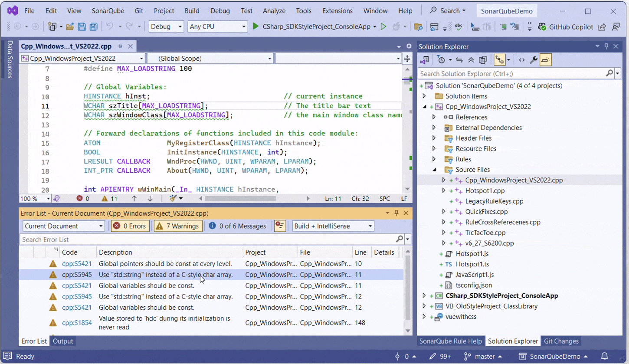
Task: Open the 100 % zoom dropdown
Action: pyautogui.click(x=35, y=199)
